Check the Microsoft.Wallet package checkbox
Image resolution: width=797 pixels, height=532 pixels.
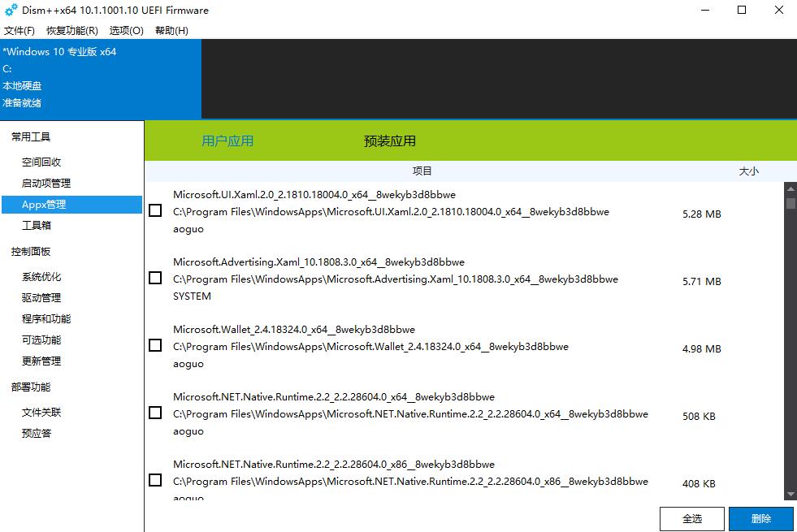155,345
